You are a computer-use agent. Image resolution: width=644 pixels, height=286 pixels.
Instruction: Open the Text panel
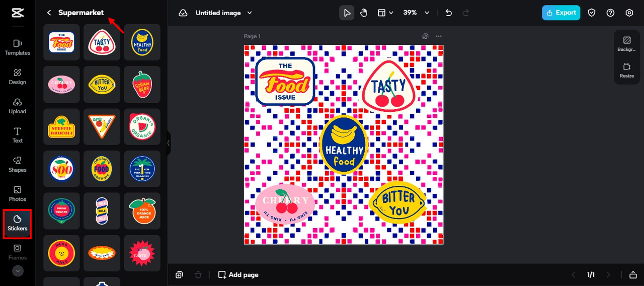(18, 135)
